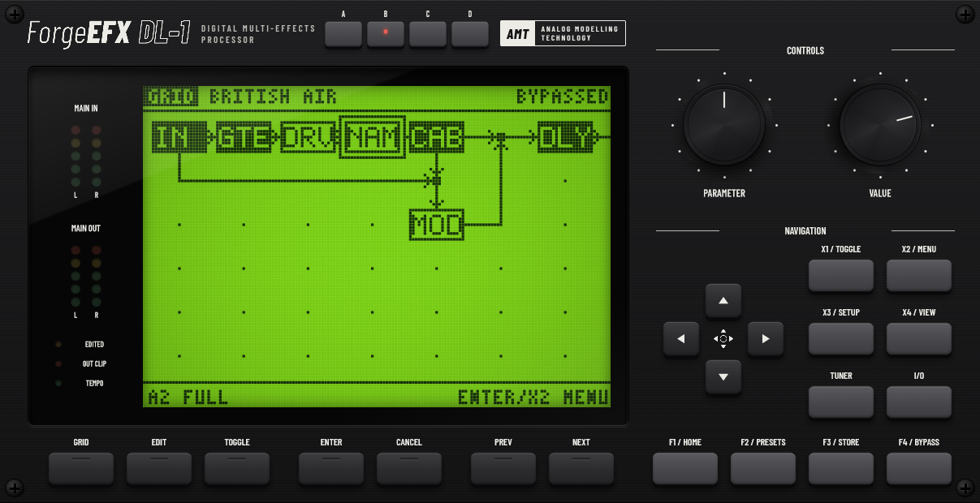Click the GRID label on the display
This screenshot has width=980, height=503.
click(171, 97)
